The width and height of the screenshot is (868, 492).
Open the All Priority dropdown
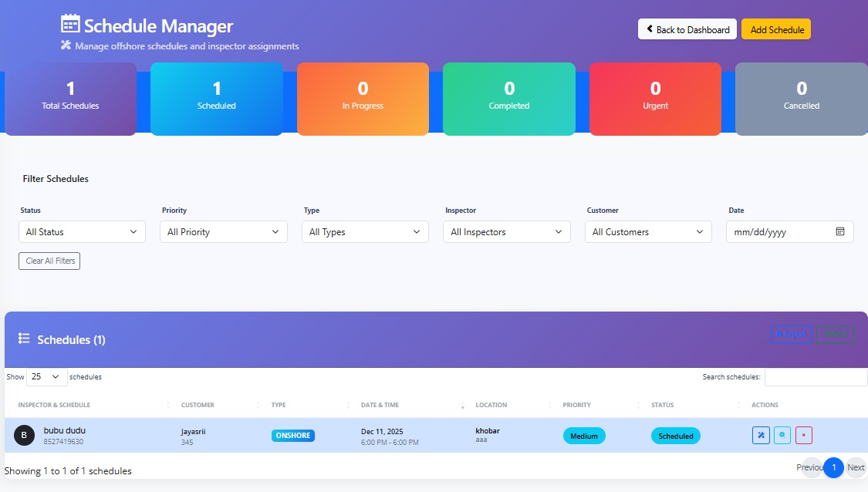tap(223, 231)
